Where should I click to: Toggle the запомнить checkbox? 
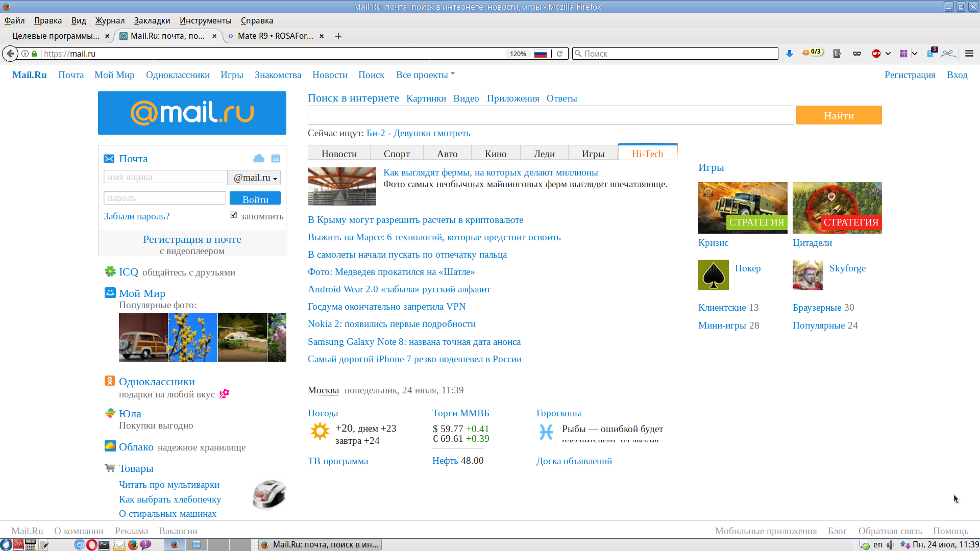(234, 215)
